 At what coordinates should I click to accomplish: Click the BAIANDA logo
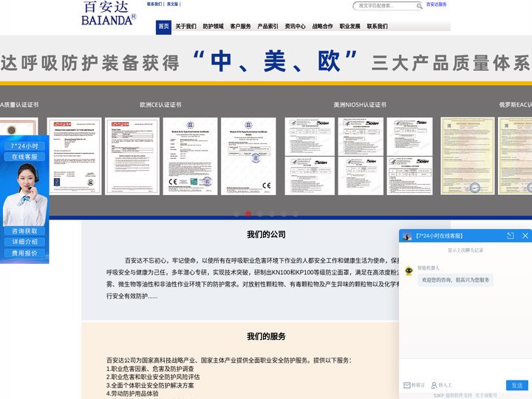click(109, 13)
